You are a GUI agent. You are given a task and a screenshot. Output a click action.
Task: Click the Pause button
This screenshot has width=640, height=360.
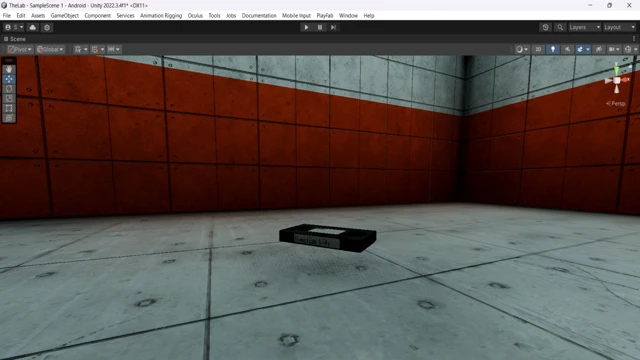point(320,27)
